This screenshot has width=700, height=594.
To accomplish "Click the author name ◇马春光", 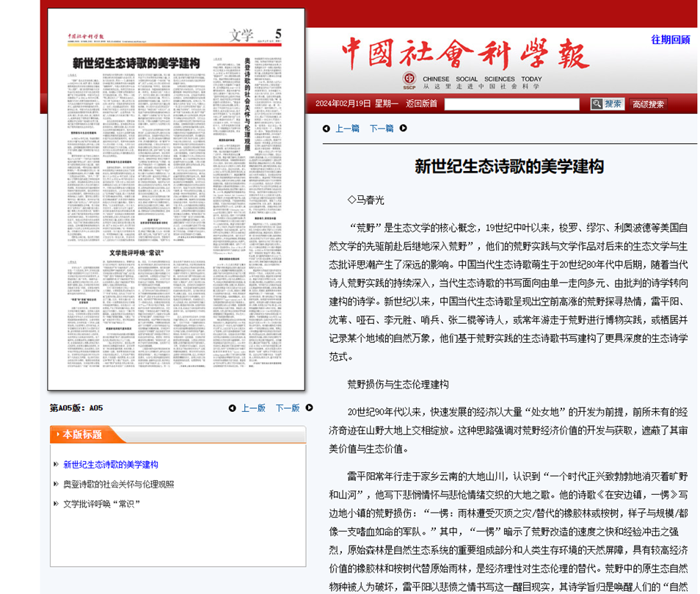I will [x=365, y=200].
